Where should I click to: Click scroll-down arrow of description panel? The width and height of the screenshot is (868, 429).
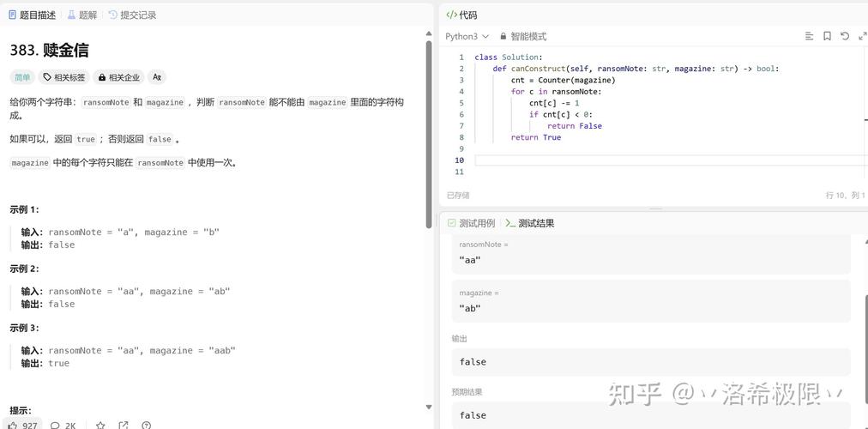[x=429, y=407]
